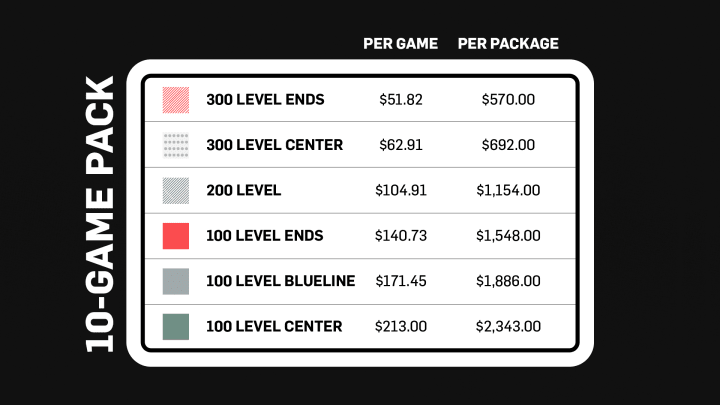Click the 300 Level Ends striped red swatch
This screenshot has height=405, width=720.
tap(176, 100)
